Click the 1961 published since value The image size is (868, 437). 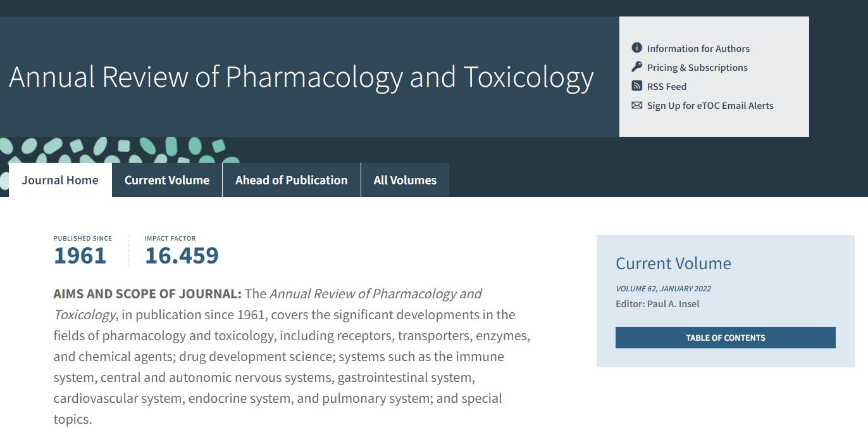point(80,256)
